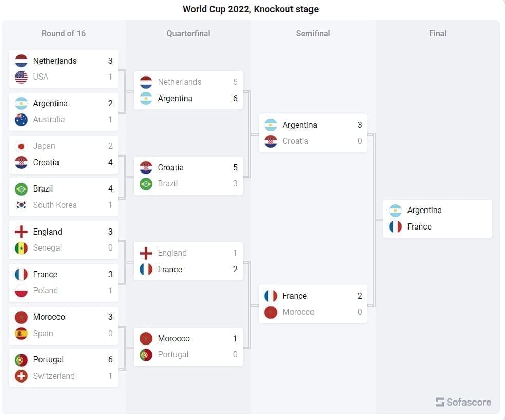Select the Round of 16 column header

coord(64,34)
